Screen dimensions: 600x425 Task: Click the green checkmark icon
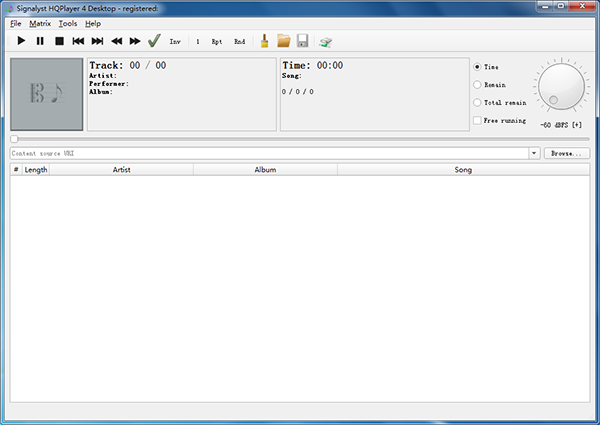tap(154, 41)
